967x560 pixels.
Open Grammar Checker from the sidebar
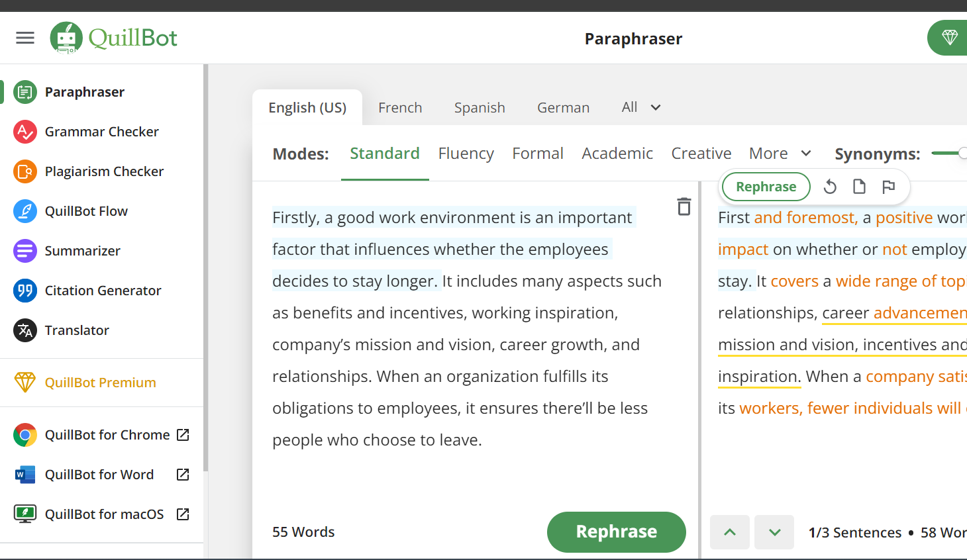[101, 132]
